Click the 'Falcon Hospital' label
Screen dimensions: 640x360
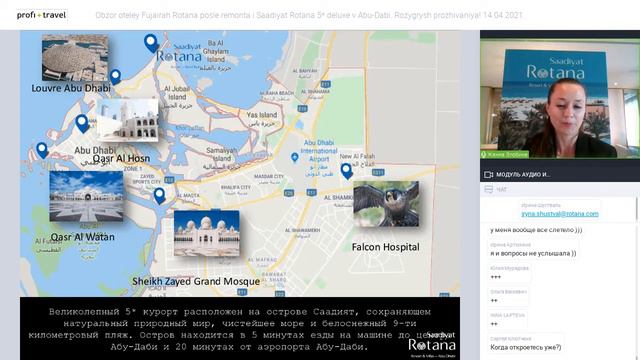click(385, 247)
